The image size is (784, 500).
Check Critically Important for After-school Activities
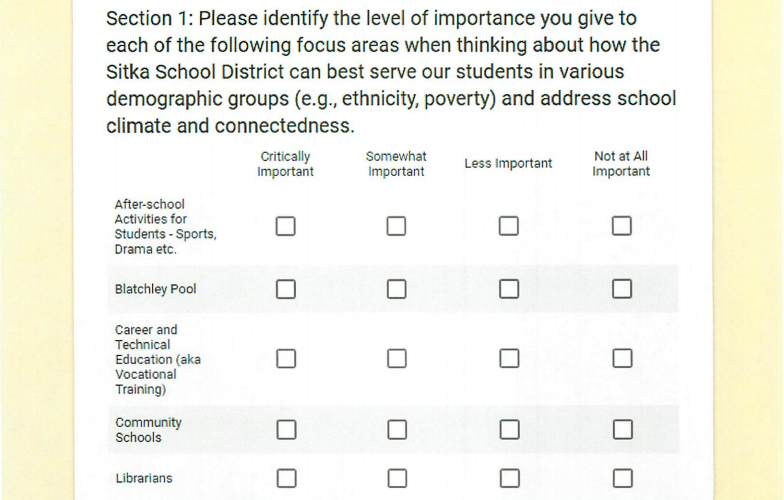pos(286,226)
